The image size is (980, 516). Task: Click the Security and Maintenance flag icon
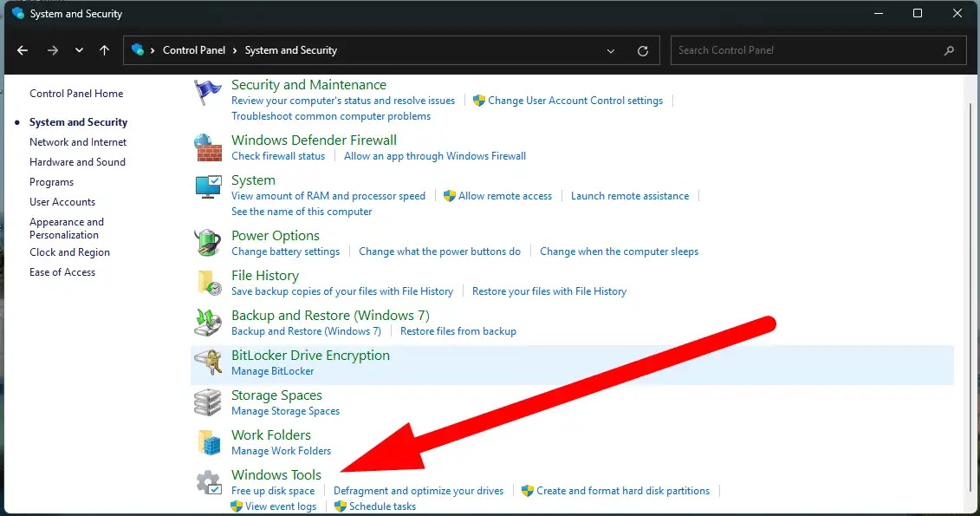tap(207, 93)
